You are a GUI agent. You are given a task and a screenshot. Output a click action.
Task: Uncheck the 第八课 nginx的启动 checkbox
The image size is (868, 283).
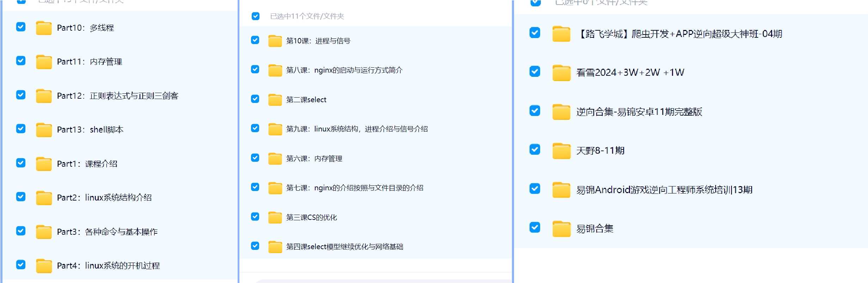coord(255,69)
